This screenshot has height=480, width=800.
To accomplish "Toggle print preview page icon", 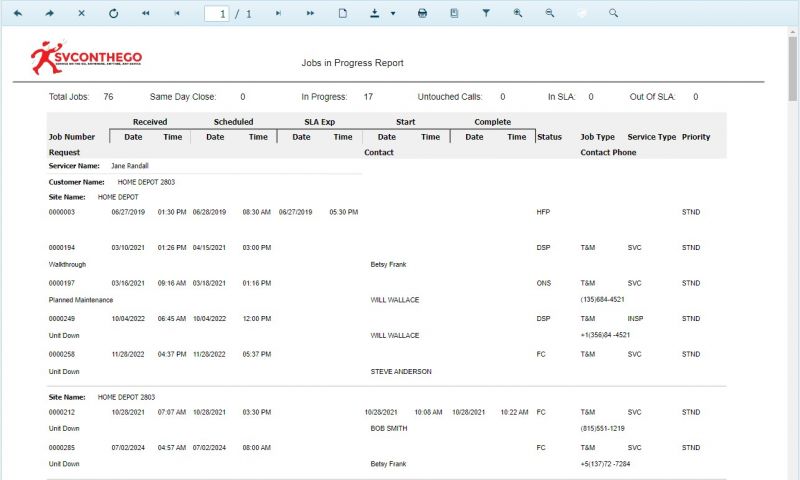I will pos(343,13).
